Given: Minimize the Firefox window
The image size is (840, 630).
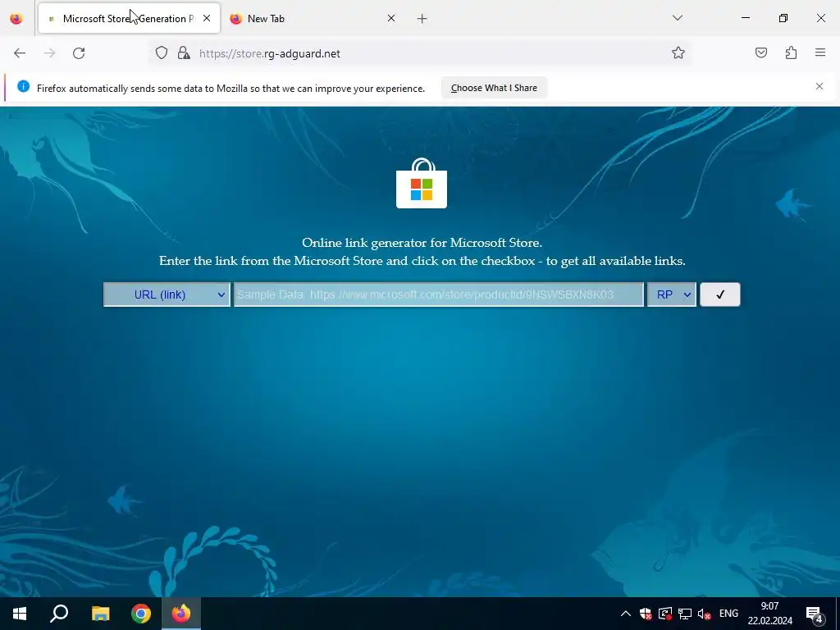Looking at the screenshot, I should pos(745,18).
